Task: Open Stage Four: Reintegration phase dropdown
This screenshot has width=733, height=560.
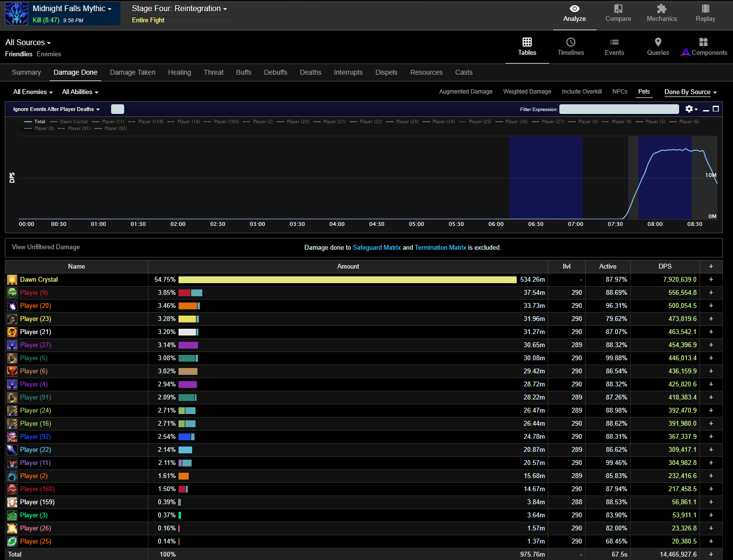Action: click(179, 8)
